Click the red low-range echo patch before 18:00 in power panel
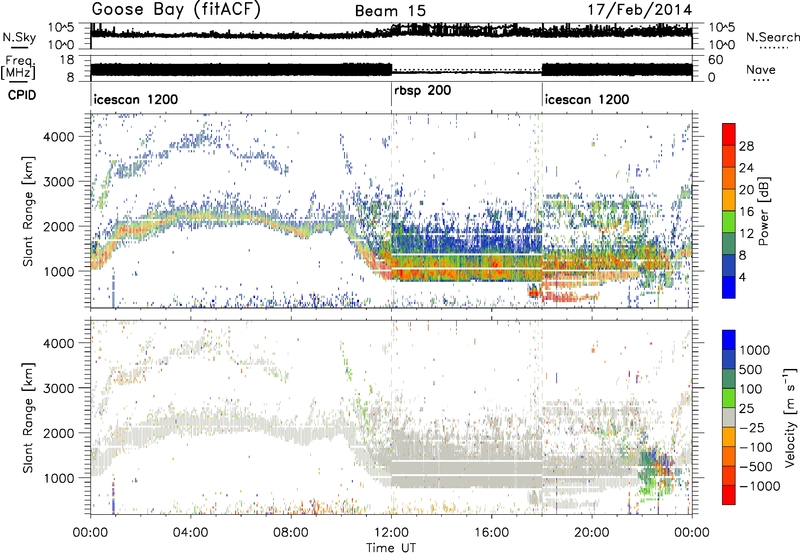The image size is (800, 554). 534,291
